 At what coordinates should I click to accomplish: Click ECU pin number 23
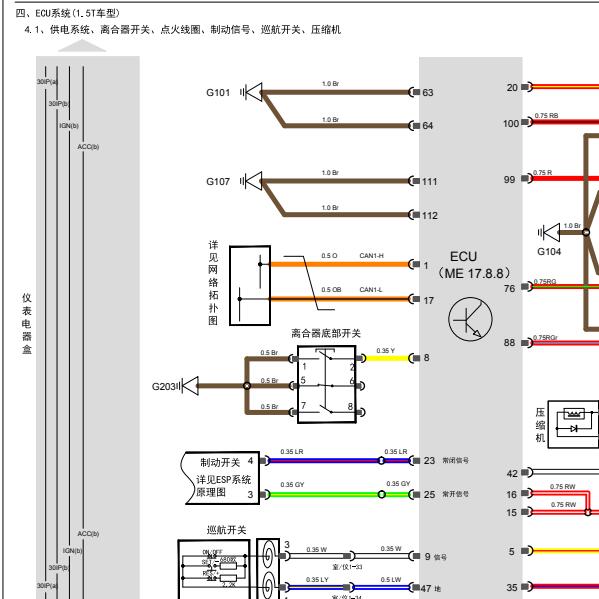click(x=429, y=461)
